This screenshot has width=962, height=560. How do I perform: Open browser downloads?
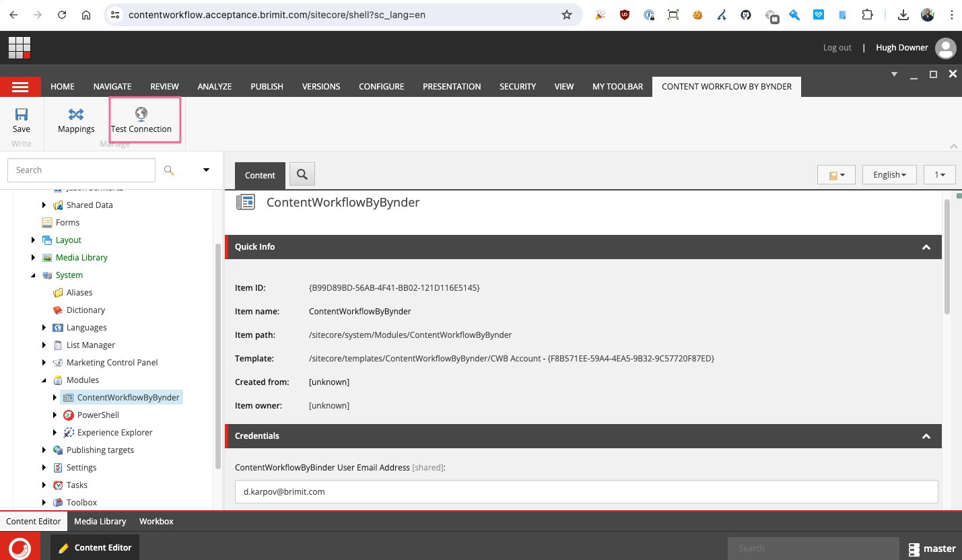903,15
